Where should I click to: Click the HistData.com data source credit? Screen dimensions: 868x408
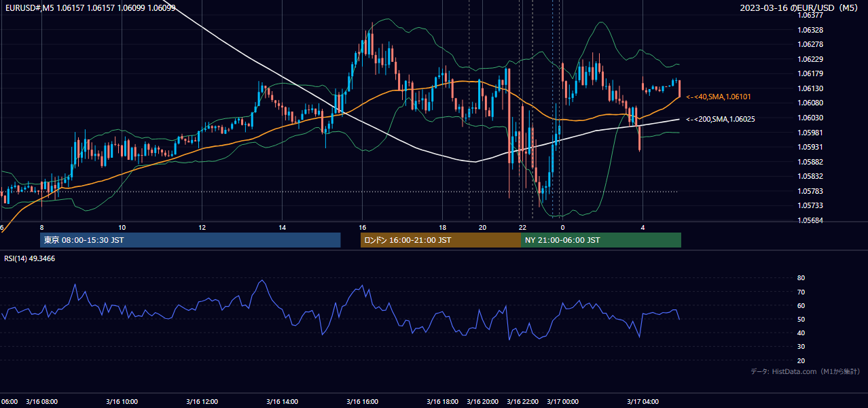pos(806,371)
